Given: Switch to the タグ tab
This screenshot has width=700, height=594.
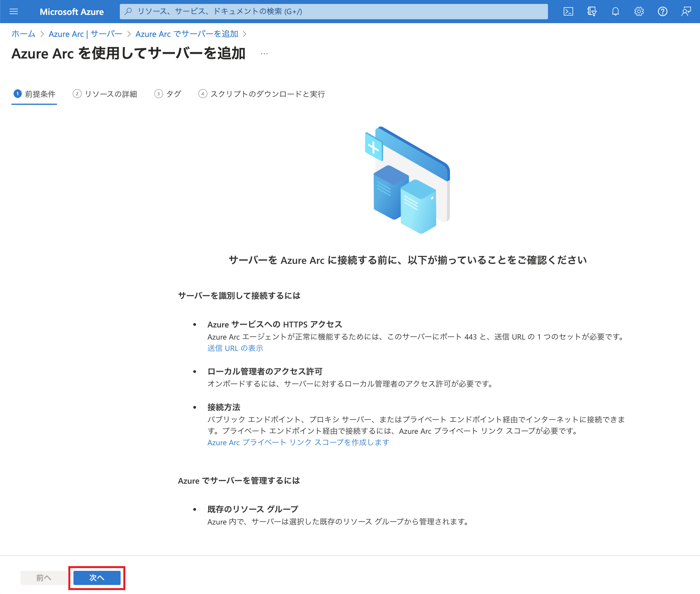Looking at the screenshot, I should pyautogui.click(x=168, y=94).
